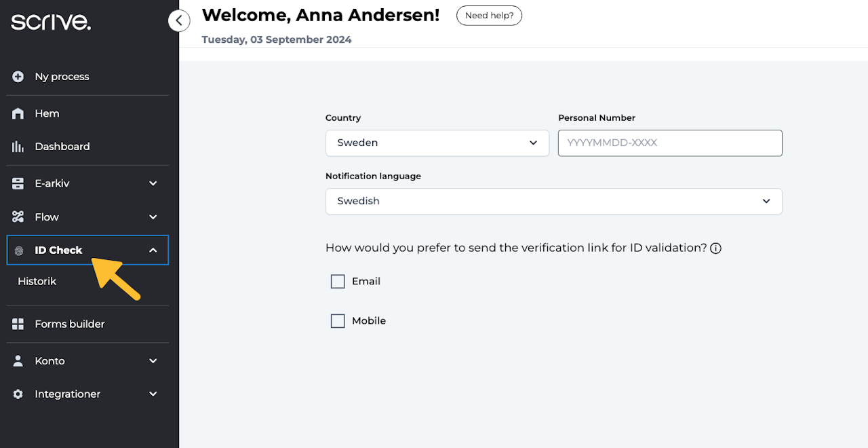Screen dimensions: 868x448
Task: Click the ID Check fingerprint icon
Action: click(x=19, y=250)
